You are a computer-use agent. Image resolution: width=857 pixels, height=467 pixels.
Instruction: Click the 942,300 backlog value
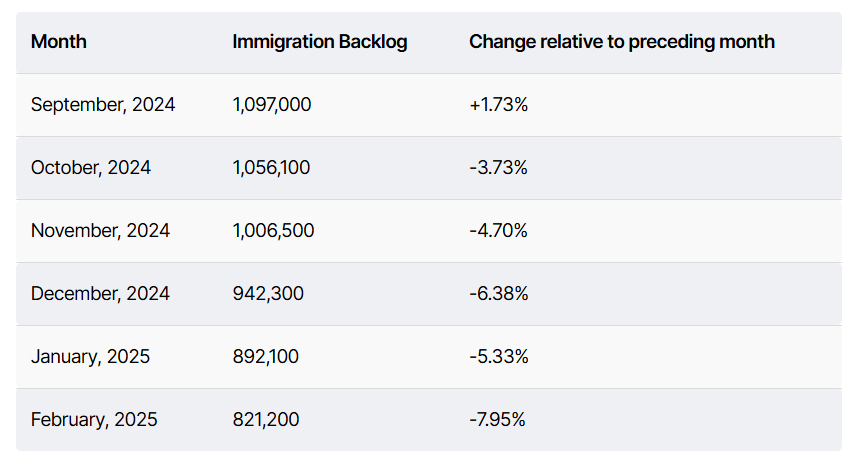[268, 294]
